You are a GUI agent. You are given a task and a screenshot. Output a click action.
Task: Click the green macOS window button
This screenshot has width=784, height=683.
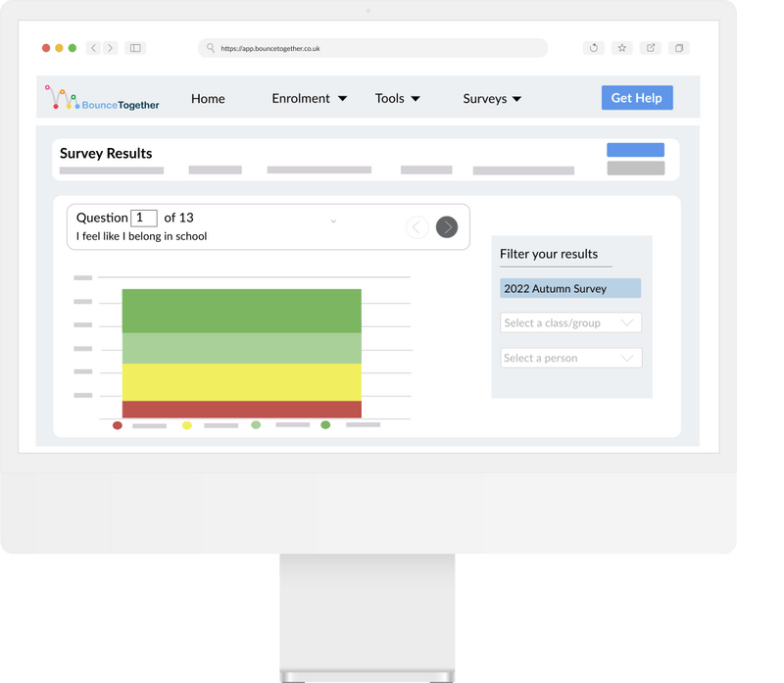(73, 48)
